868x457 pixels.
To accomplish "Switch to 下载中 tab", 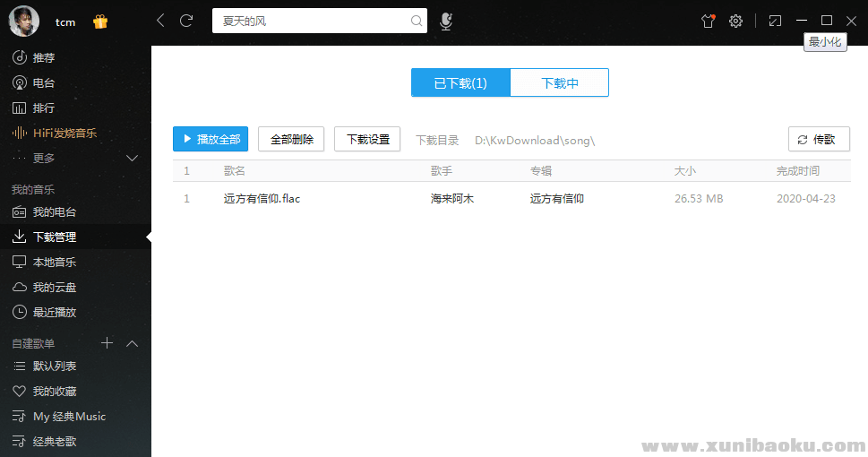I will coord(559,83).
